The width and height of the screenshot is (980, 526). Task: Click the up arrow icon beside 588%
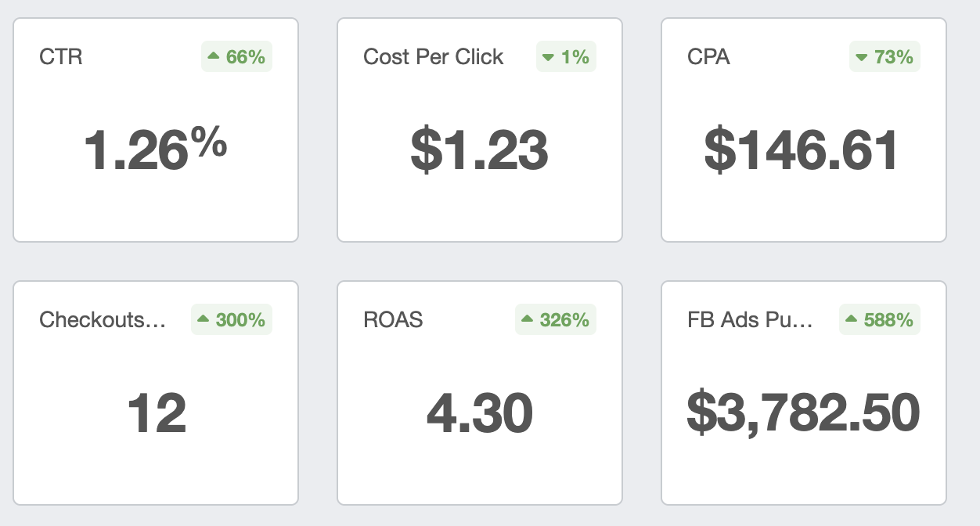pyautogui.click(x=852, y=319)
